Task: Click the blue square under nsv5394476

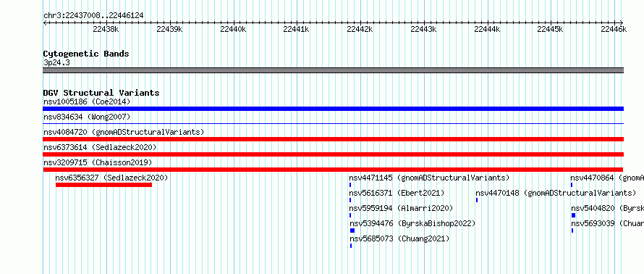Action: (352, 231)
